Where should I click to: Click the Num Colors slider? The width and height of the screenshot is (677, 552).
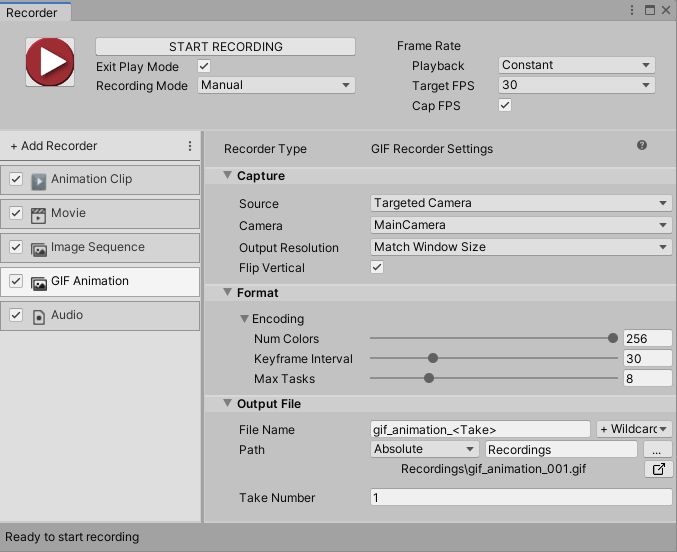coord(494,338)
